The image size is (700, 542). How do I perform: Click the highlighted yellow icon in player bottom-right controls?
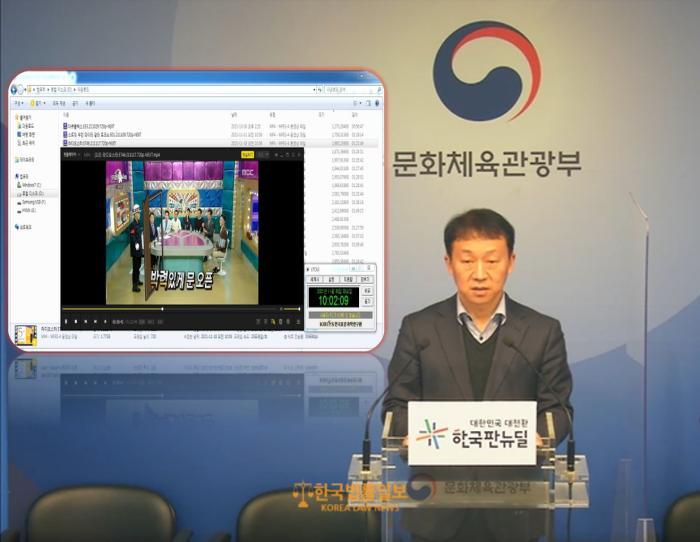(x=273, y=322)
